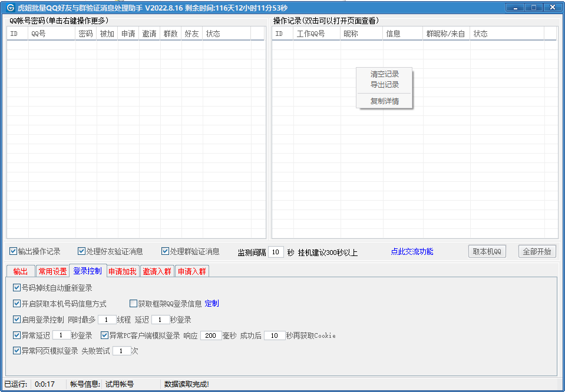Toggle 处理群验证消息 checkbox
Screen dimensions: 565x392
(x=165, y=251)
